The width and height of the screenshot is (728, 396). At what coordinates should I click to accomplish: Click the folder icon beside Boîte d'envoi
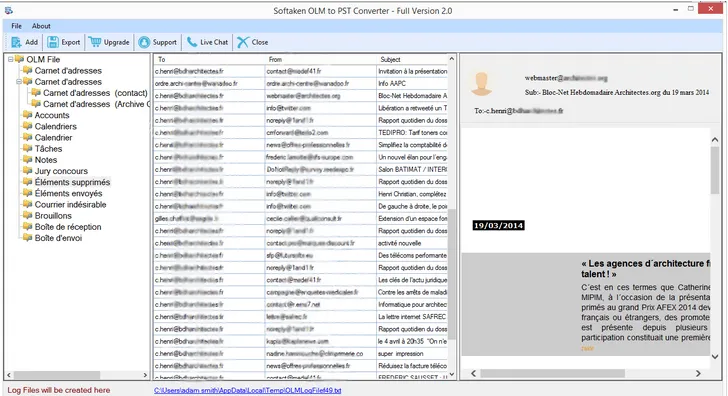coord(27,237)
